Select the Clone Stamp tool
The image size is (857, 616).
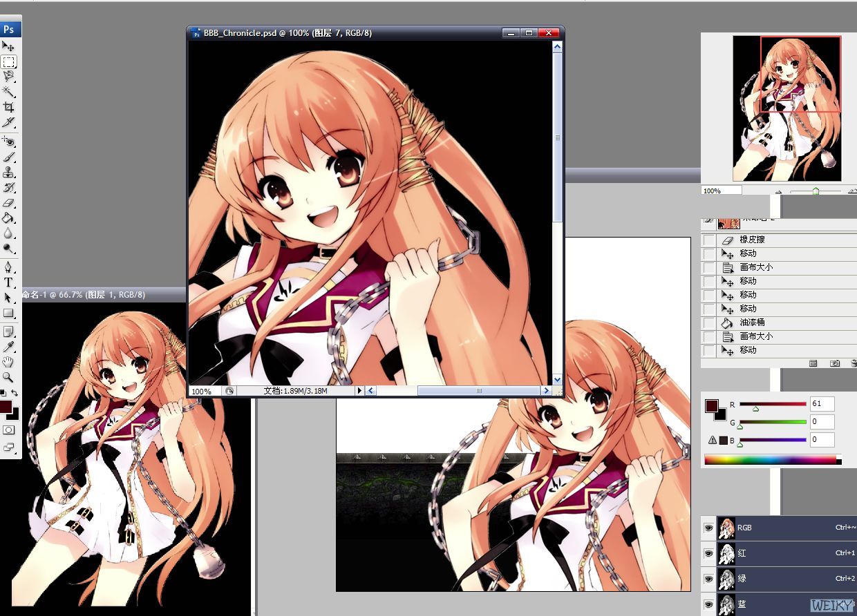click(9, 173)
